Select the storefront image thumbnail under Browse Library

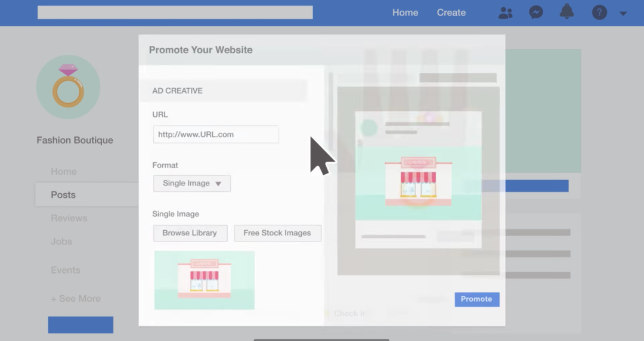(205, 280)
